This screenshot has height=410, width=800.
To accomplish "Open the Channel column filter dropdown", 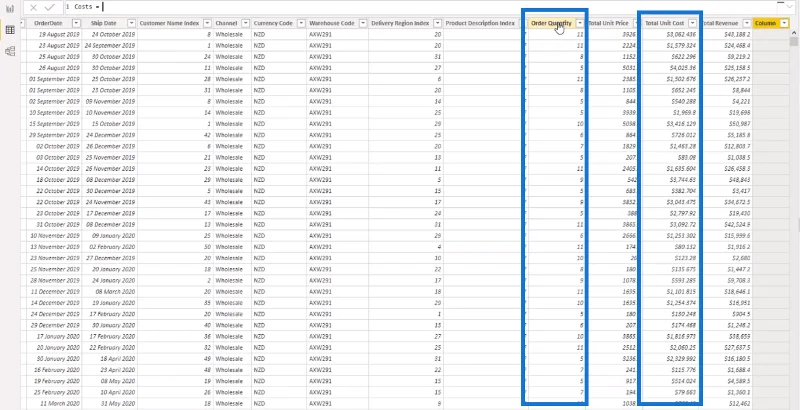I will [x=245, y=23].
